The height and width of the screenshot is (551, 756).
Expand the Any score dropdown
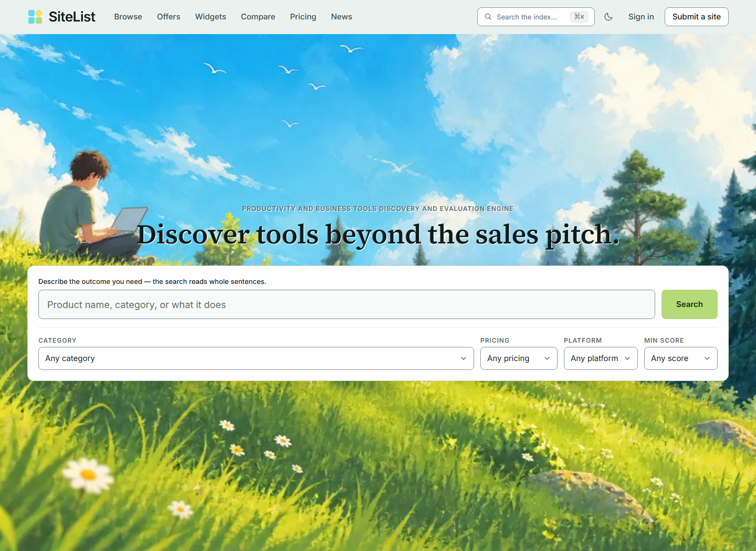click(x=681, y=358)
